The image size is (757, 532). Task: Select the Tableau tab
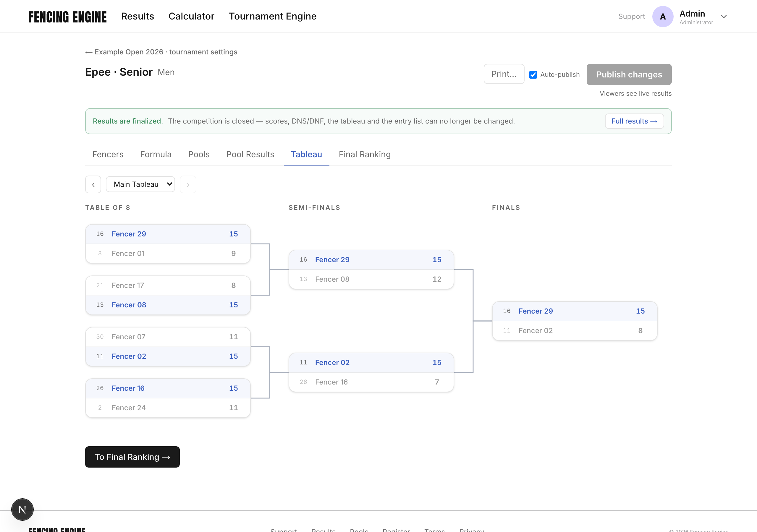pos(306,154)
